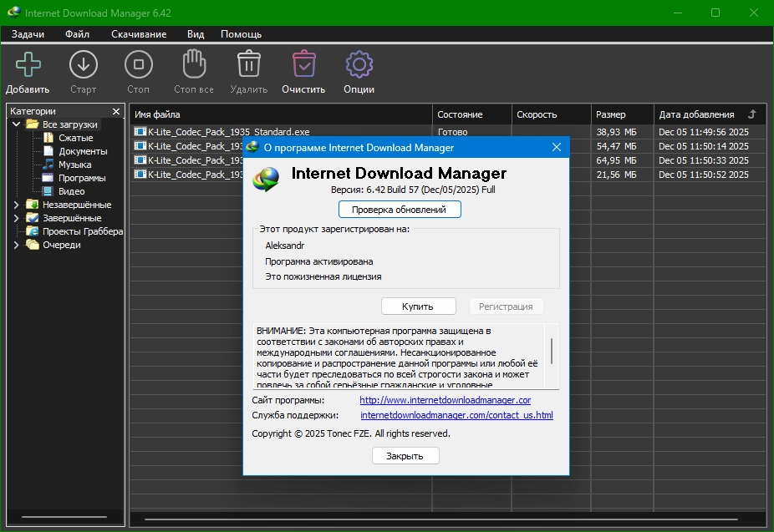The width and height of the screenshot is (774, 532).
Task: Click the Delete trash bin icon
Action: tap(248, 64)
